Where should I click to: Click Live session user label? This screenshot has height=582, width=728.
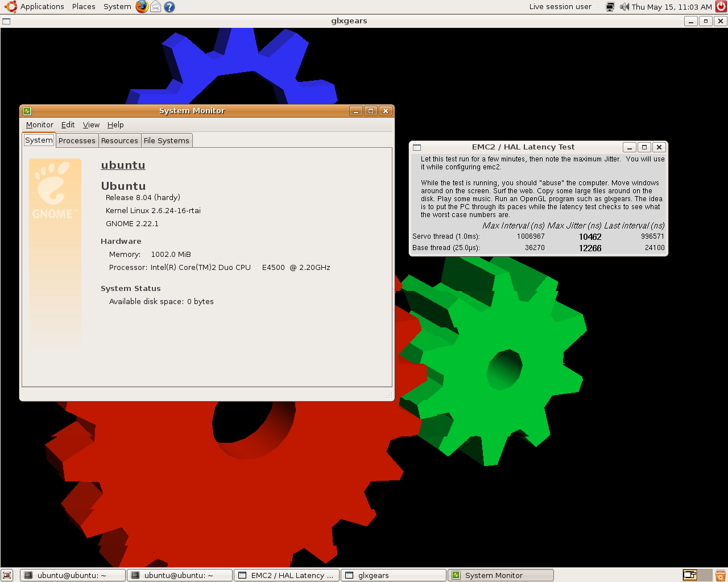point(560,7)
